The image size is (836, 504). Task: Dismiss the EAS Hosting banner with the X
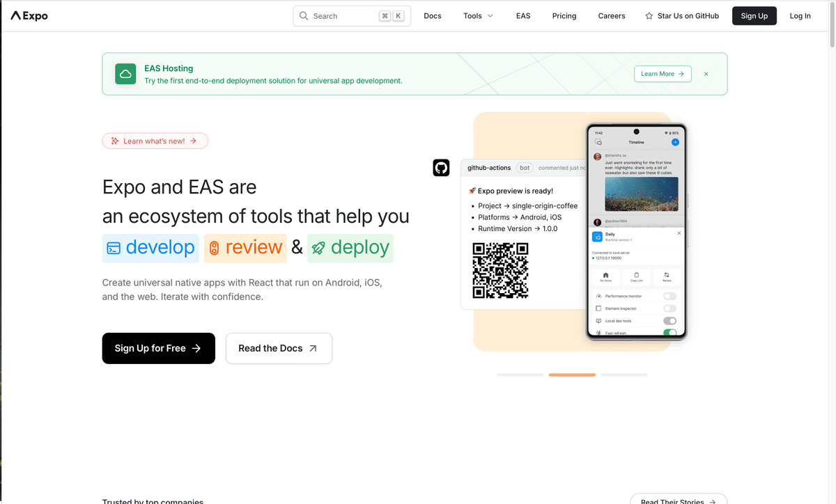tap(706, 74)
